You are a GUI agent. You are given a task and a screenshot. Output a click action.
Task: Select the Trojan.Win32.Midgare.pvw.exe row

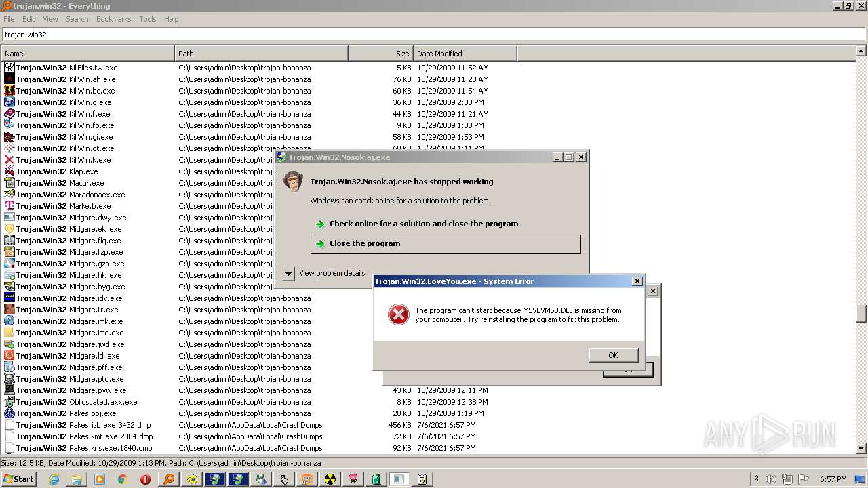point(428,390)
